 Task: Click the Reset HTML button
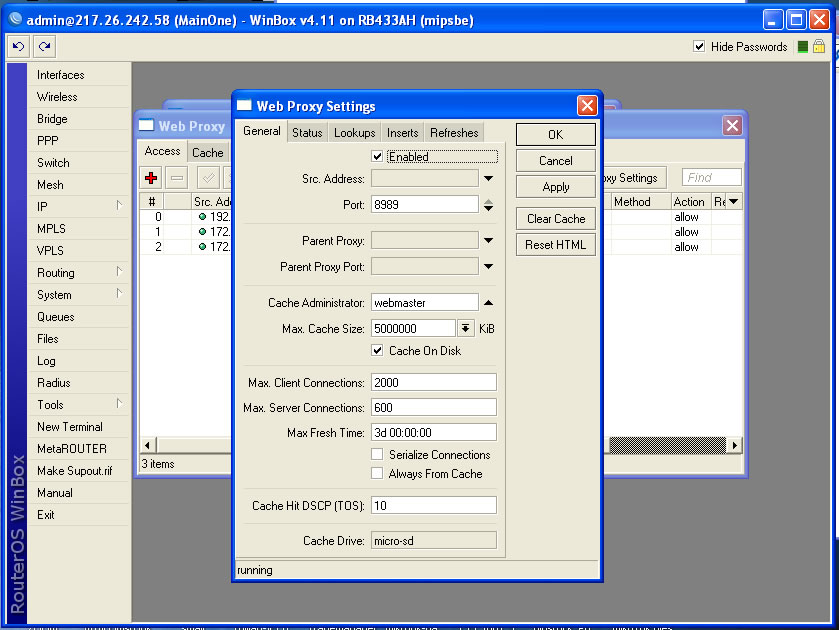point(555,245)
